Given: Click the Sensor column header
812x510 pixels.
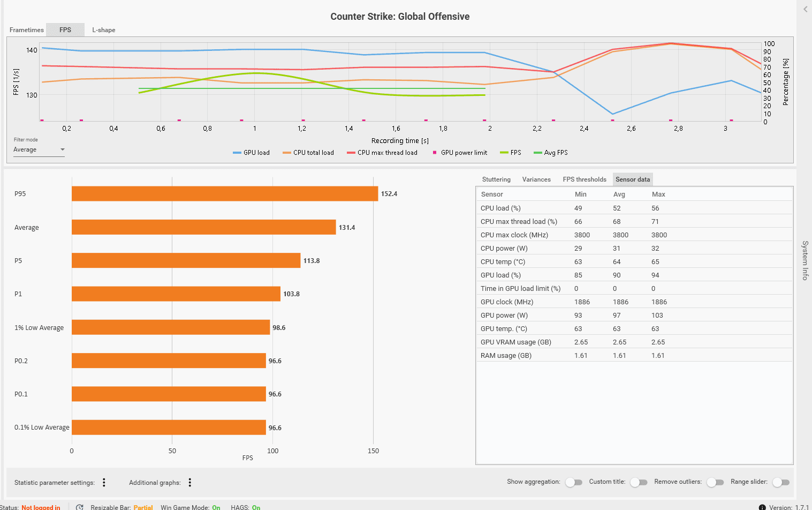Looking at the screenshot, I should (492, 194).
